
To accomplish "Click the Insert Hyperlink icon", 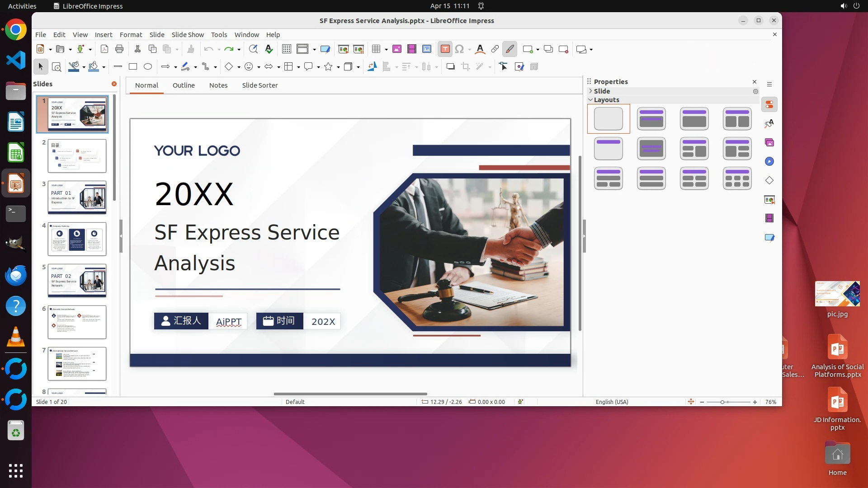I will (x=495, y=49).
